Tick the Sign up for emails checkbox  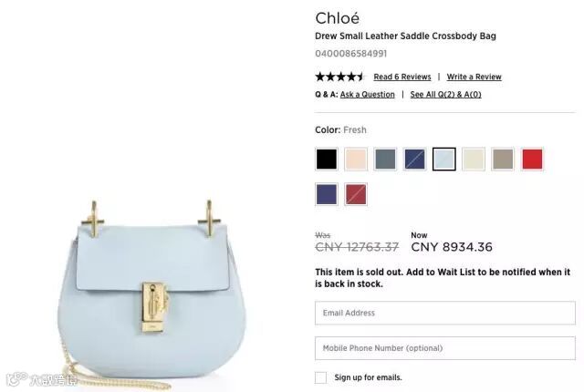coord(320,377)
